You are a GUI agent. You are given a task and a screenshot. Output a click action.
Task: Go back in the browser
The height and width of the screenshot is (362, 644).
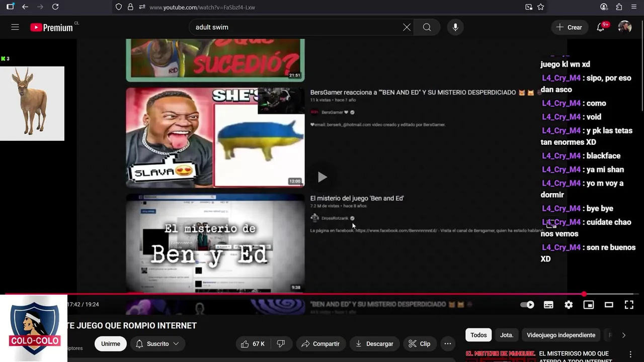pos(25,7)
